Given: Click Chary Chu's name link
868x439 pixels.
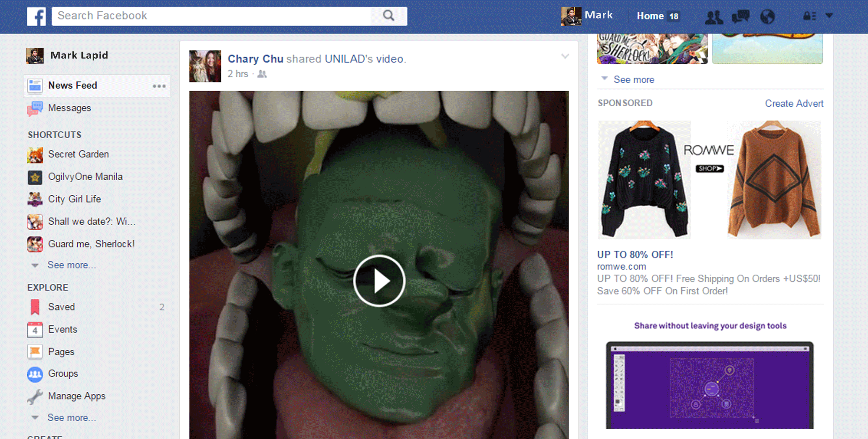Looking at the screenshot, I should tap(255, 59).
